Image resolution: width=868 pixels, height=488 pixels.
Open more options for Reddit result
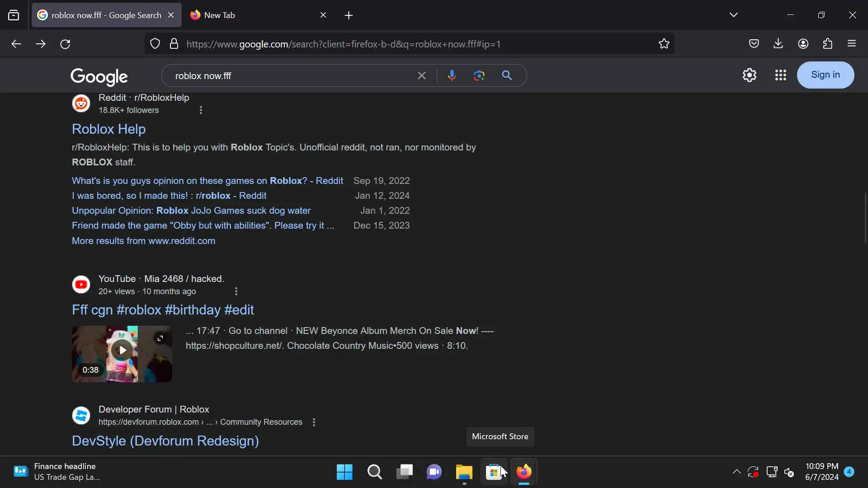[x=201, y=110]
